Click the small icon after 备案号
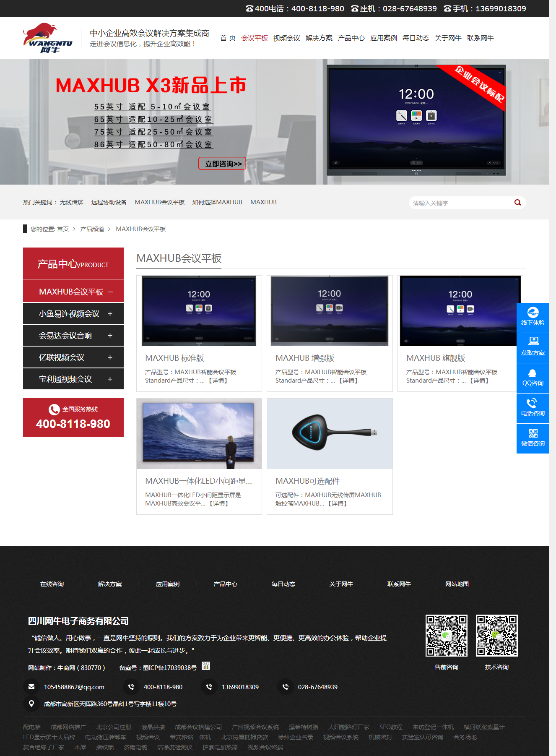The height and width of the screenshot is (756, 556). 206,666
